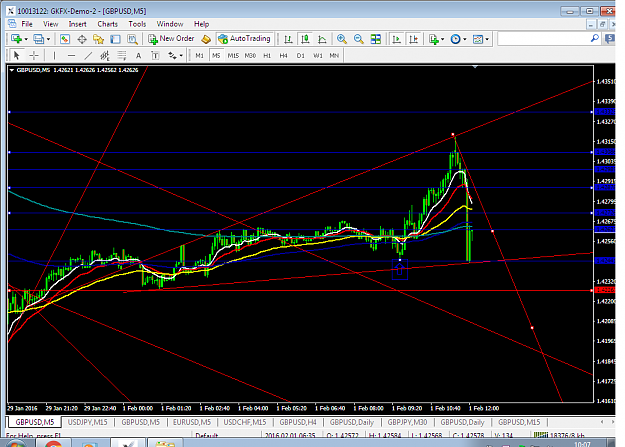
Task: Switch to the EURUSD,M5 chart tab
Action: coord(192,422)
